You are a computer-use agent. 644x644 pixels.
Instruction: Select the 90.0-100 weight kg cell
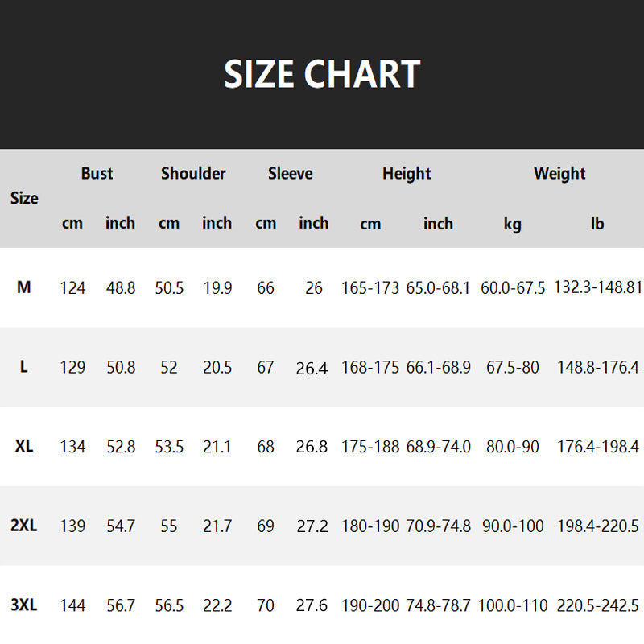point(513,526)
